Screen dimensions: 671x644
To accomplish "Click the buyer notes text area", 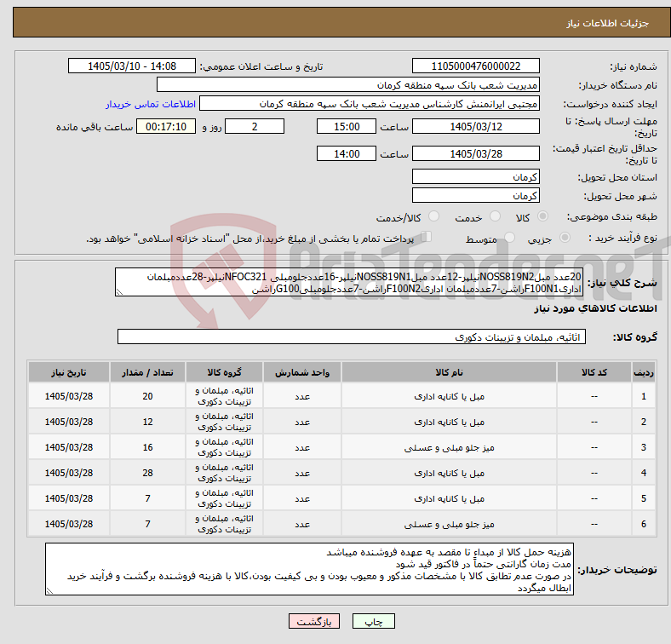I will pos(309,569).
